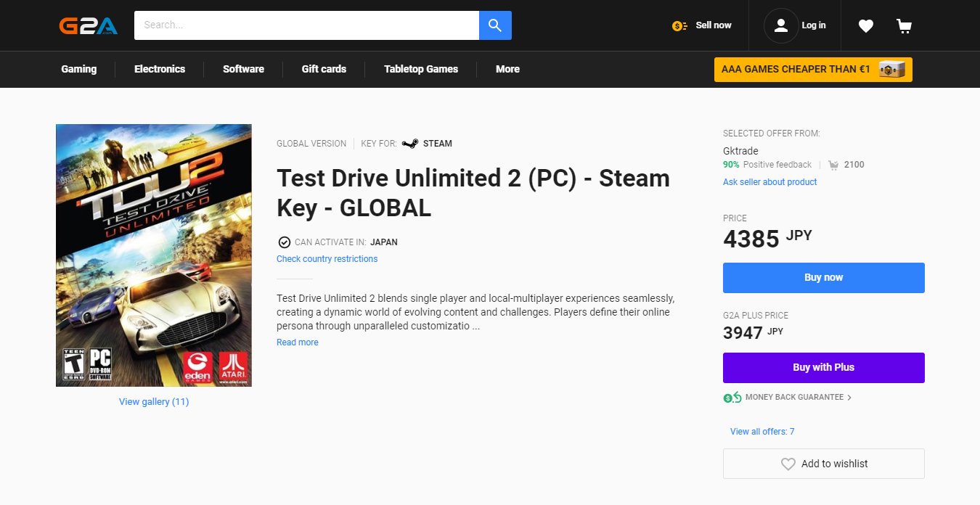Click the can-activate checkmark icon

pyautogui.click(x=284, y=242)
